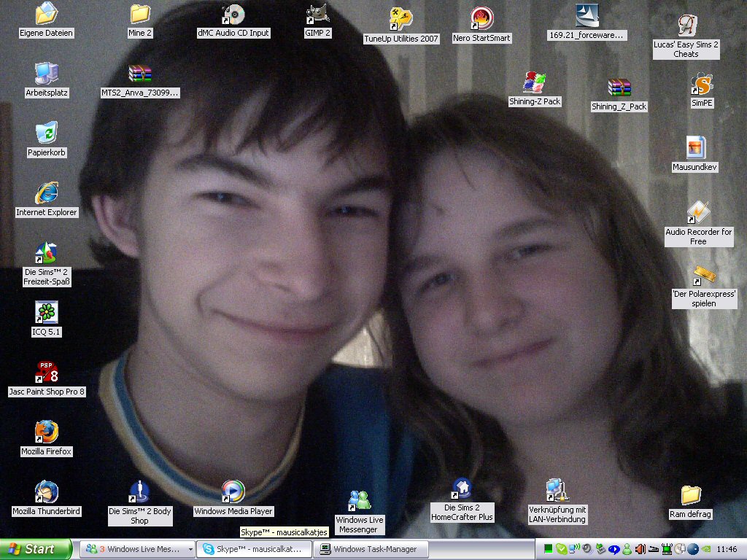
Task: Expand the Windows Live Messenger group arrow
Action: (x=190, y=550)
